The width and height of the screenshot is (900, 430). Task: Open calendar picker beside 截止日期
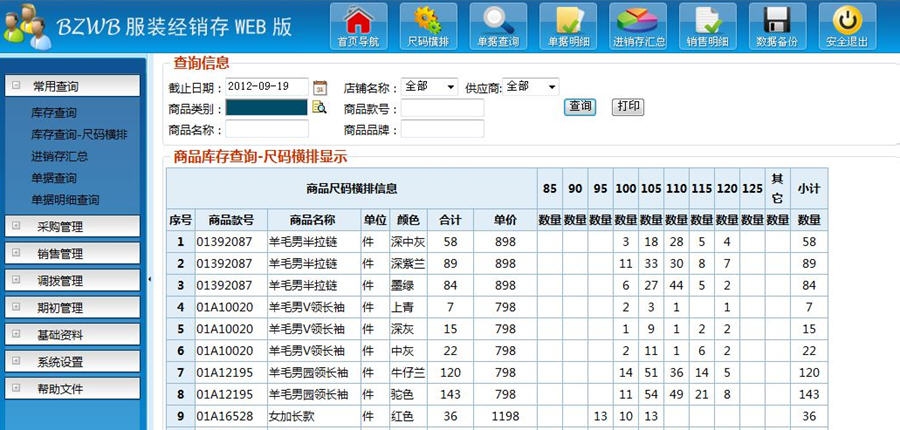320,88
